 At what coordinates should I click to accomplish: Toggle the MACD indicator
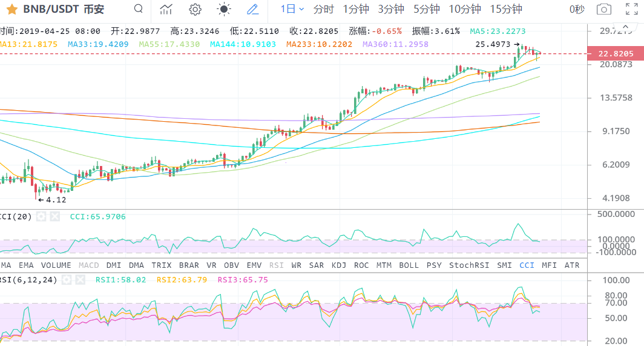pos(88,265)
